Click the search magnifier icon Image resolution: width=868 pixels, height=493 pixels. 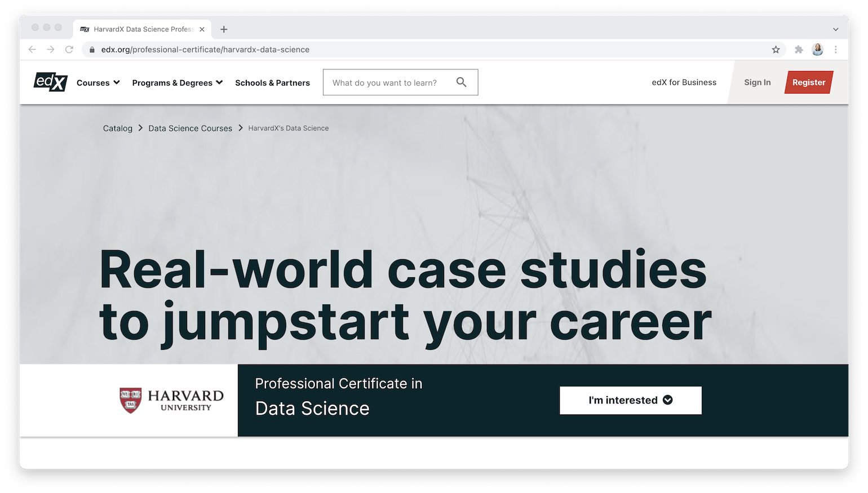461,82
